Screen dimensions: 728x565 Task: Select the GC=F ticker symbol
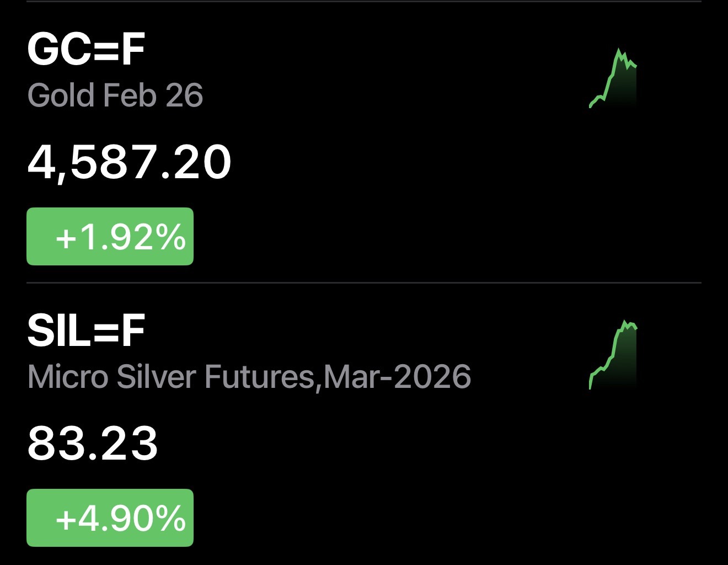[x=86, y=50]
